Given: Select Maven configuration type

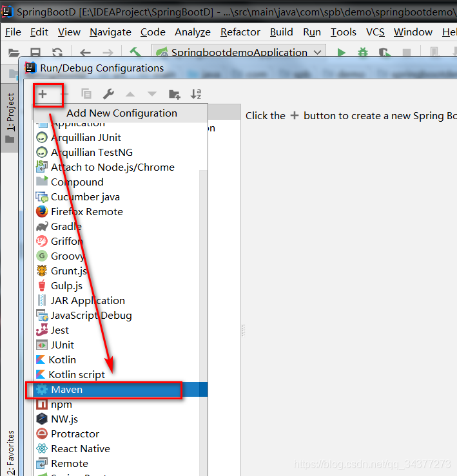Looking at the screenshot, I should 121,390.
